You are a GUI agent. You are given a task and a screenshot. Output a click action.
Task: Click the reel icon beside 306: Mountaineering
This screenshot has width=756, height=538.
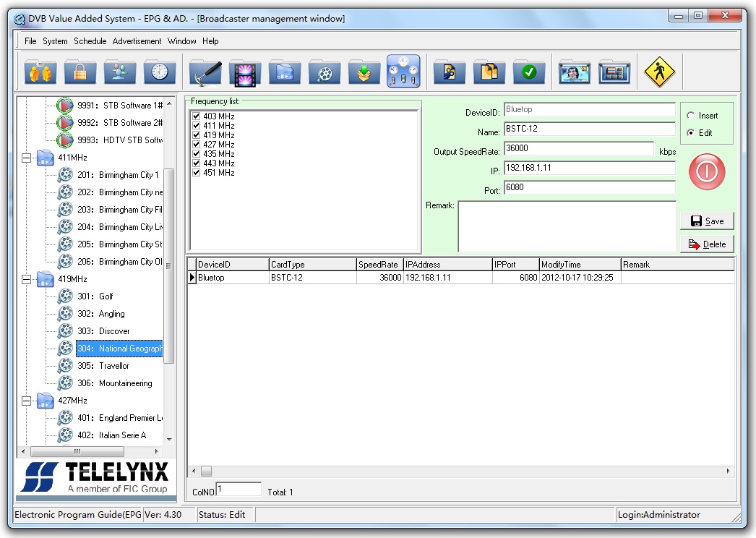[x=65, y=383]
